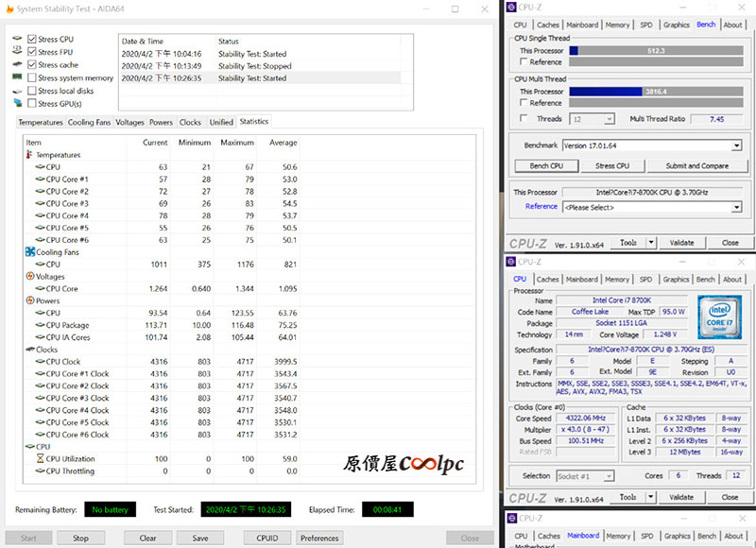Open the Caches tab in top CPU-Z window
The image size is (756, 548).
coord(548,26)
